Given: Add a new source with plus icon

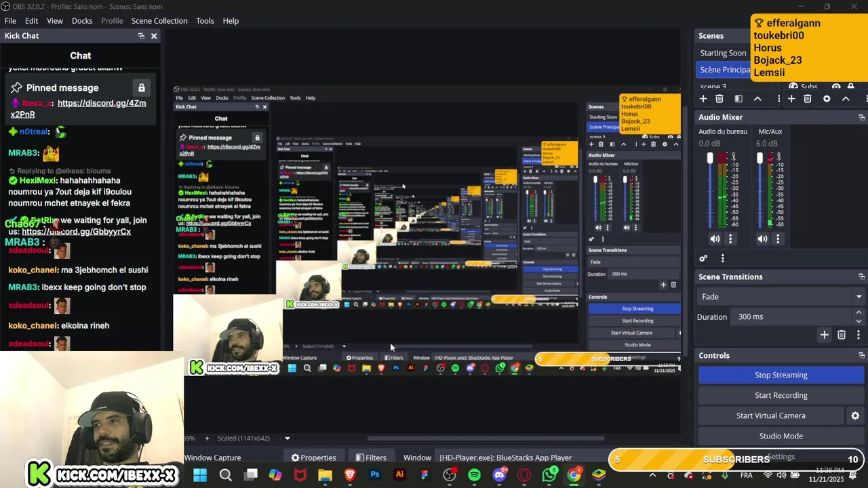Looking at the screenshot, I should point(791,99).
